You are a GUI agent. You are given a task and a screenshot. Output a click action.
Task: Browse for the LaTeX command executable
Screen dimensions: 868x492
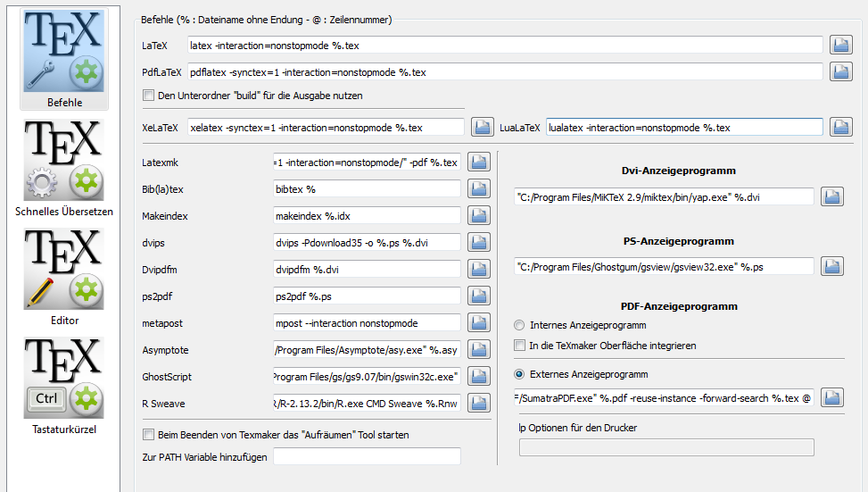pos(840,45)
